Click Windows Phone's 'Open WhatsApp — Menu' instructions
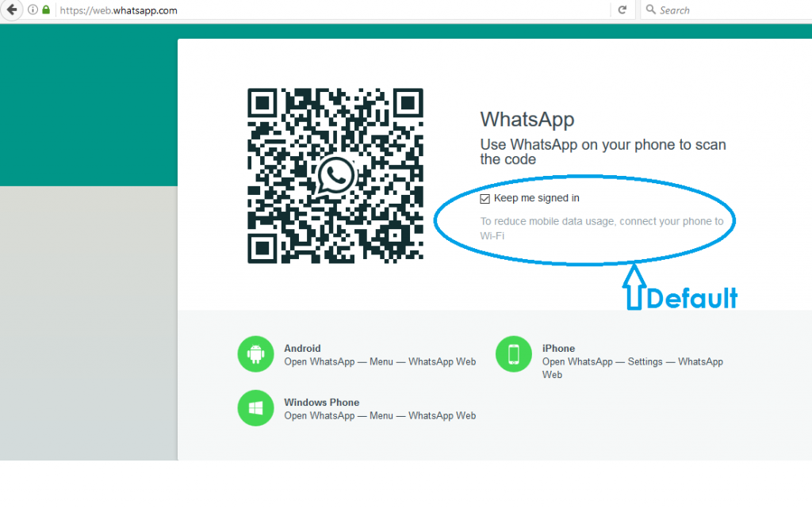This screenshot has height=508, width=812. [x=380, y=415]
